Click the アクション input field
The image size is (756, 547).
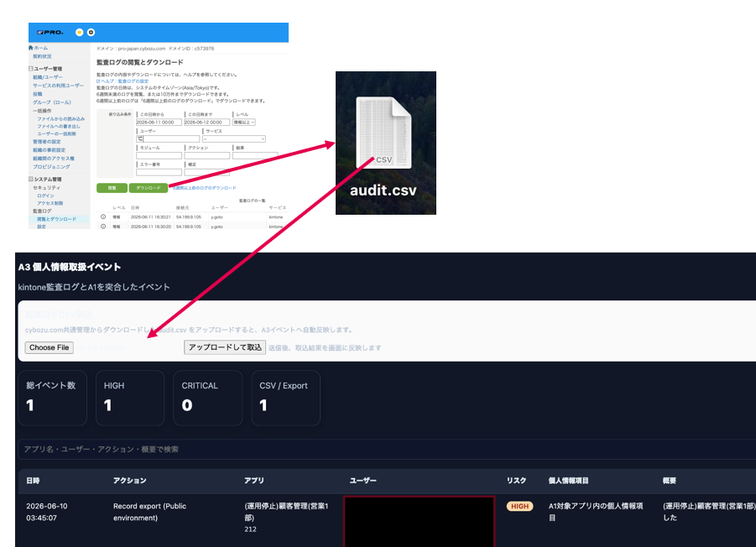207,156
